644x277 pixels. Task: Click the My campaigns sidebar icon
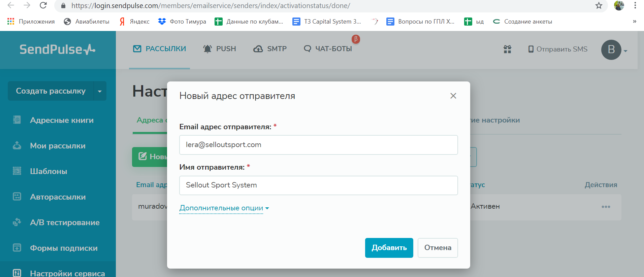[x=17, y=145]
